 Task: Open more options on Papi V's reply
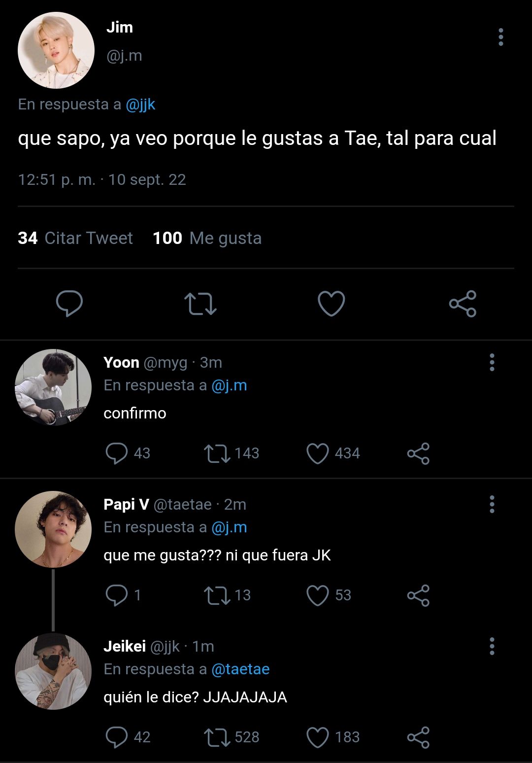(x=492, y=504)
